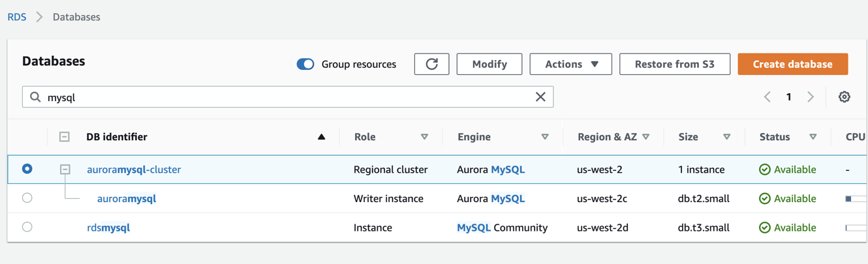Click the Regional cluster role cell

391,169
